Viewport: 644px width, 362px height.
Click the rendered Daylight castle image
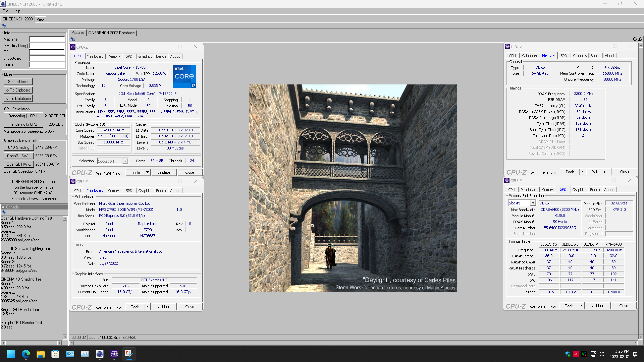[x=353, y=188]
